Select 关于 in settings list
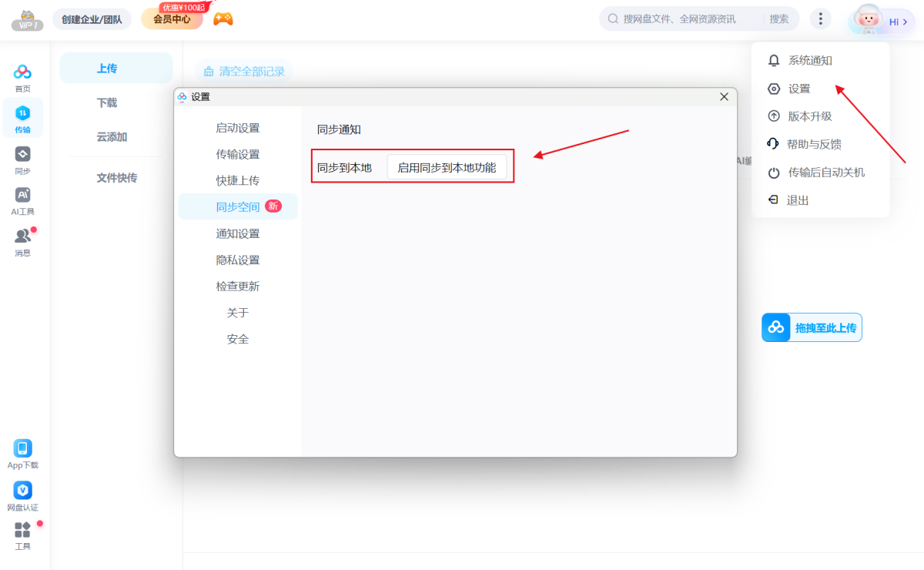The height and width of the screenshot is (570, 924). point(238,313)
